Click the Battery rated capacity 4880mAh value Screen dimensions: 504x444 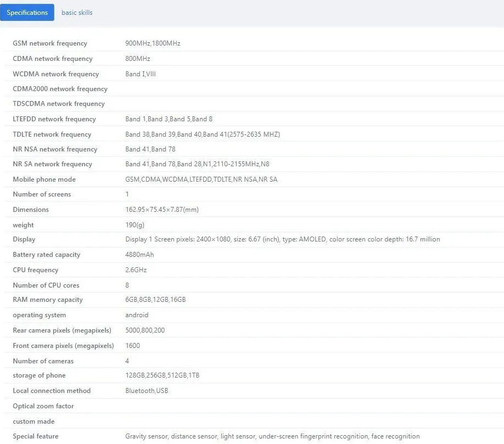point(139,255)
